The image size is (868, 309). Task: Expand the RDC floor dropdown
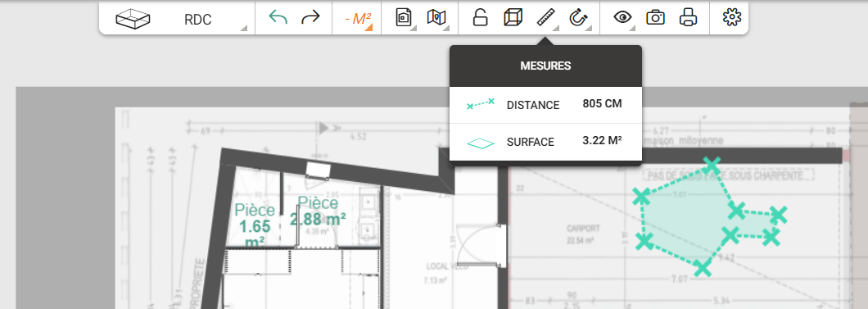click(198, 20)
